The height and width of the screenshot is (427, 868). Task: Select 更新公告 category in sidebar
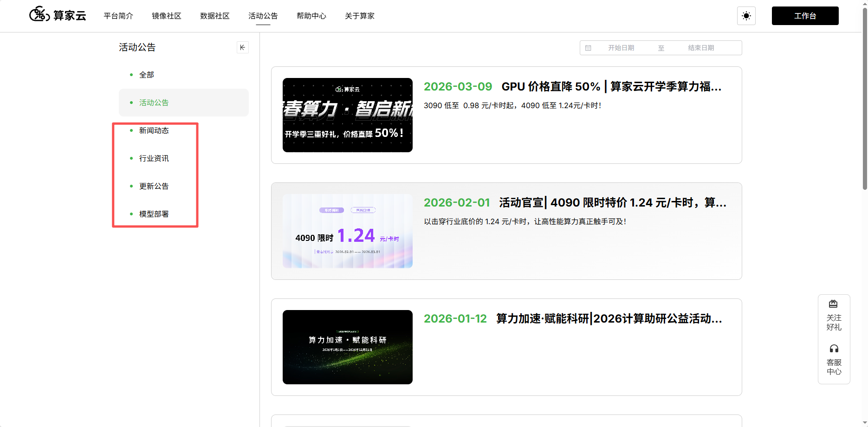[184, 186]
